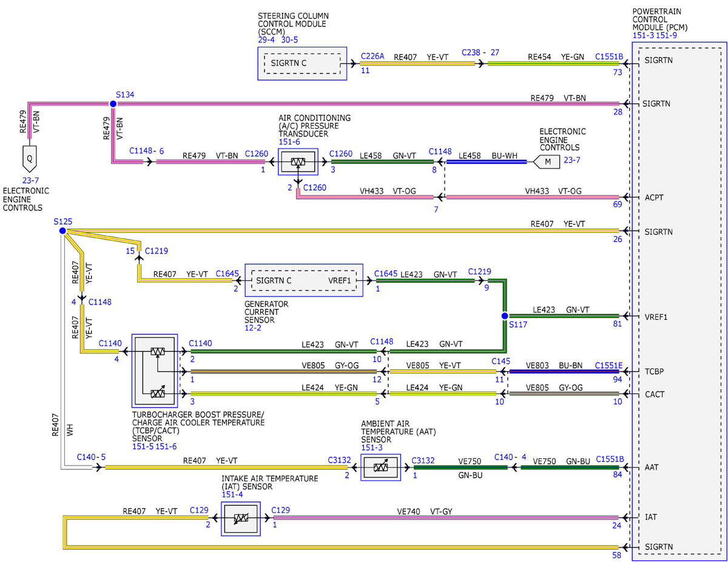Click the VREF1 pin label on the PCM

click(657, 316)
